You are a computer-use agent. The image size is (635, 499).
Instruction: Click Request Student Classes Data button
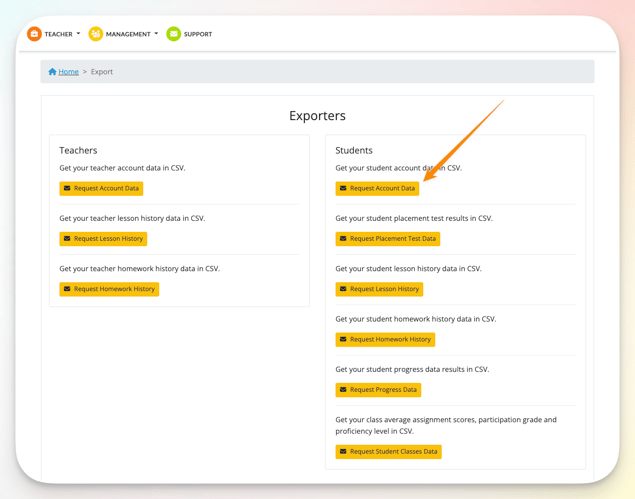389,451
